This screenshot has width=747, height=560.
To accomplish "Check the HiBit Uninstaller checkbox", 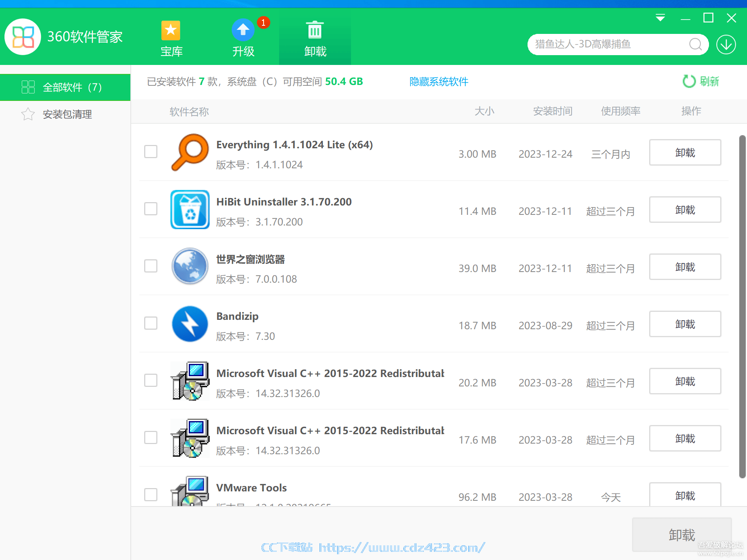I will (151, 209).
